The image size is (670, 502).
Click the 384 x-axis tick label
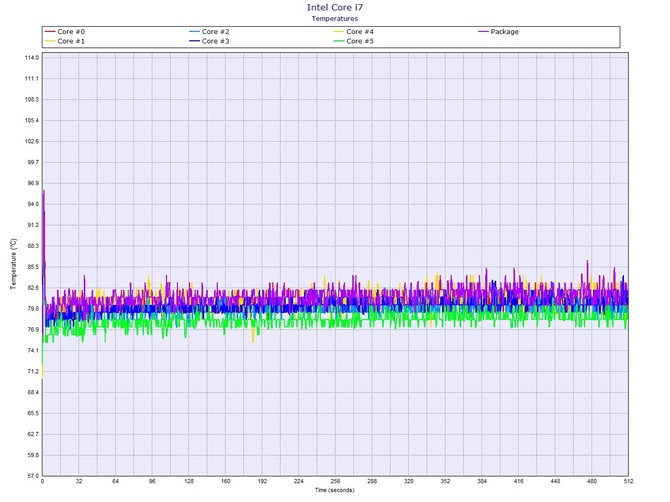(x=482, y=481)
